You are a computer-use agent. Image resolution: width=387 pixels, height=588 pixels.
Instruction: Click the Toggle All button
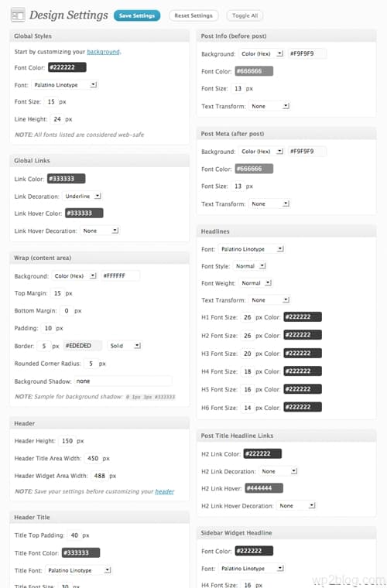click(x=245, y=15)
